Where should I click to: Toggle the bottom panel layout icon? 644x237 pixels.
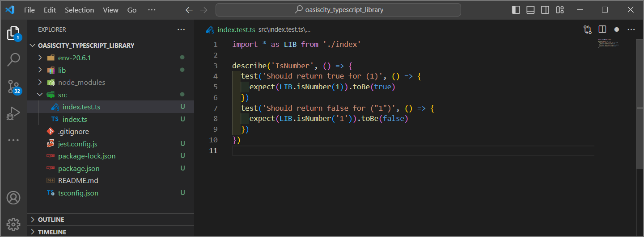point(530,10)
